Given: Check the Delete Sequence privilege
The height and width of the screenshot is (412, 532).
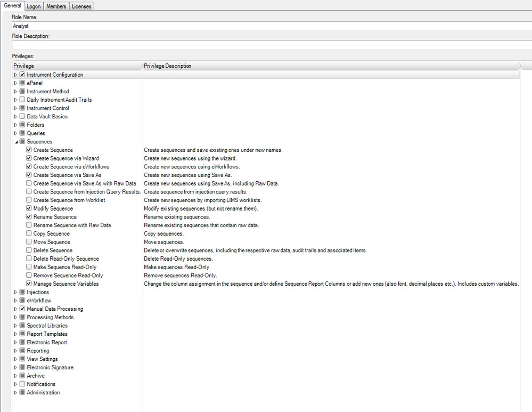Looking at the screenshot, I should point(29,251).
